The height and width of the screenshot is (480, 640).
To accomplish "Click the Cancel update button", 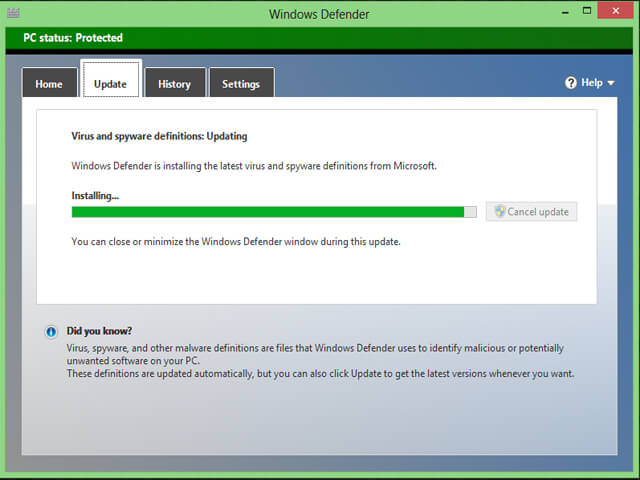I will coord(531,211).
